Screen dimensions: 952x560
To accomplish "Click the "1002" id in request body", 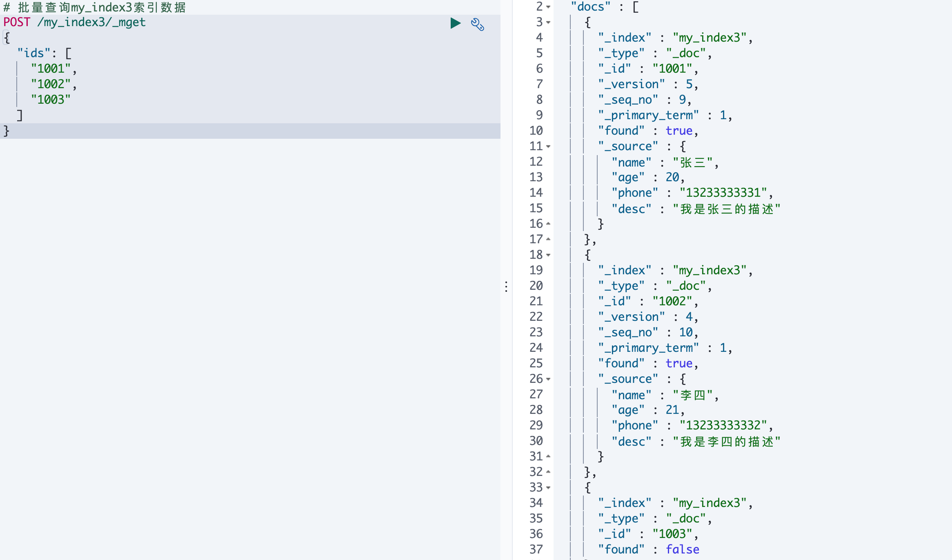I will click(51, 84).
